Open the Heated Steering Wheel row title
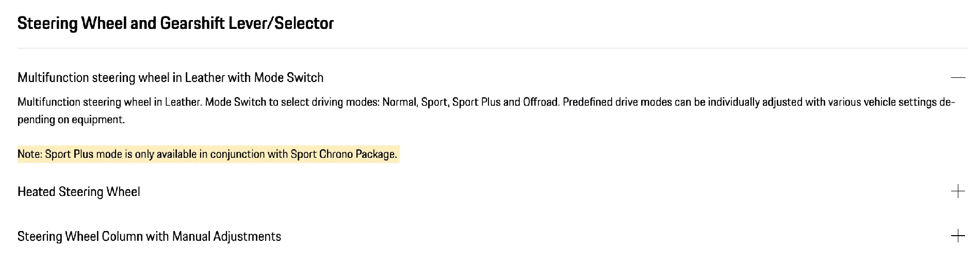Viewport: 980px width, 264px height. 79,192
